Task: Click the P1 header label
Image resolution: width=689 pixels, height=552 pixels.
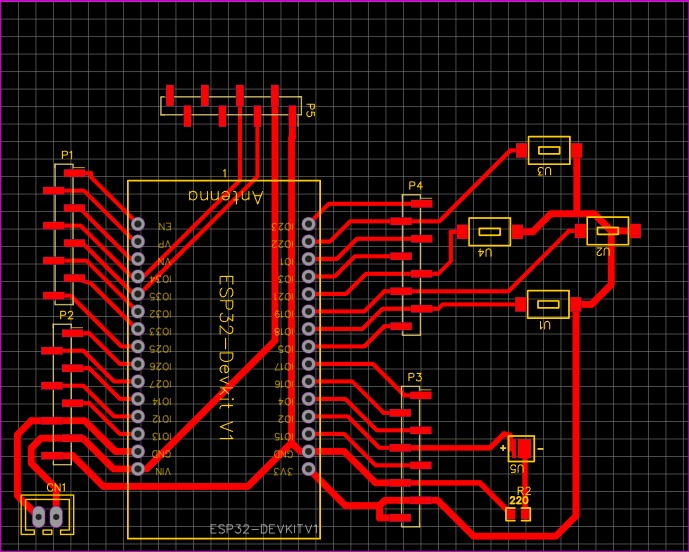Action: [x=67, y=155]
